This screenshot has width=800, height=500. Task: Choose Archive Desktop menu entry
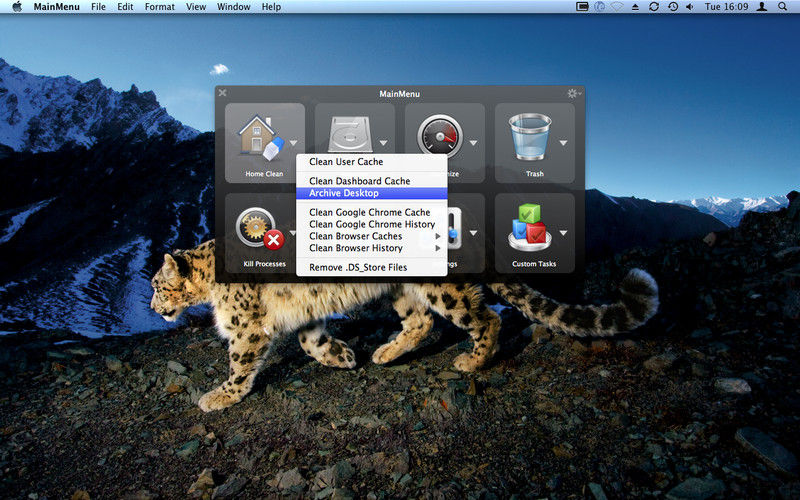point(371,193)
